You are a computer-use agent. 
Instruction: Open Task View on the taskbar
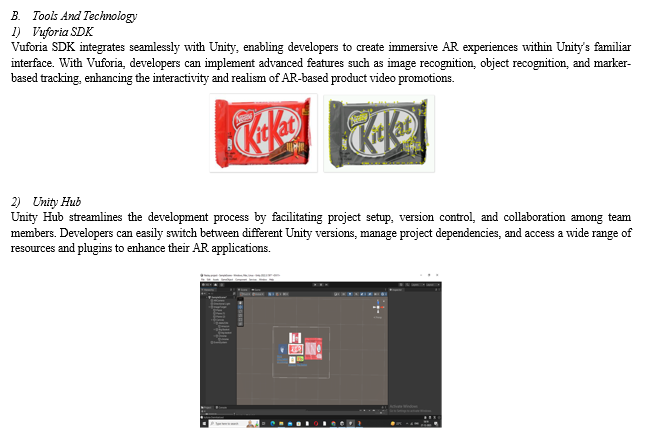click(264, 423)
